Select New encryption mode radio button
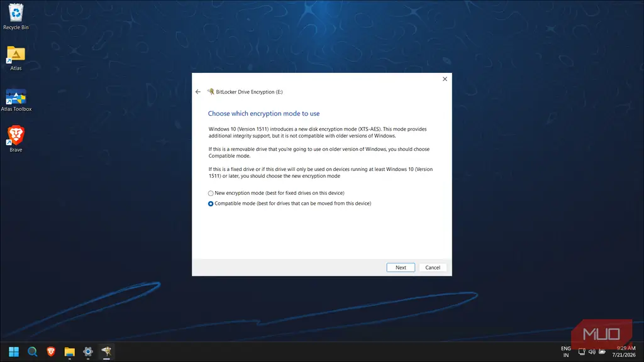Viewport: 644px width, 362px height. tap(211, 193)
